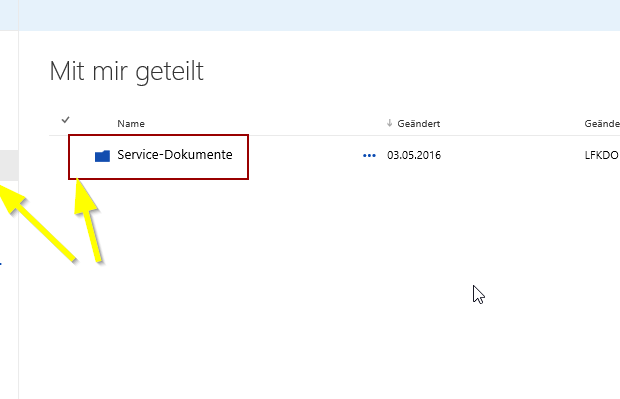Open the blue Service-Dokumente folder icon
The width and height of the screenshot is (620, 399).
102,156
